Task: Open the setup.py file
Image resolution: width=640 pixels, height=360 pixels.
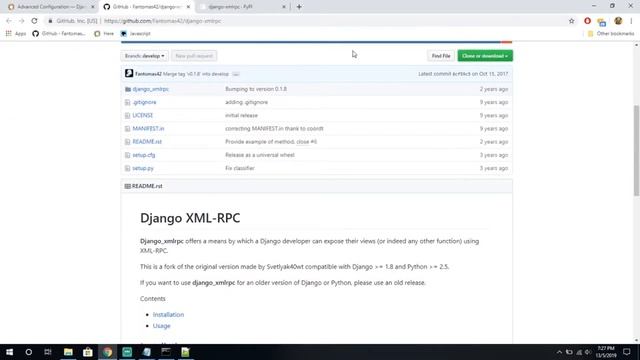Action: click(x=143, y=168)
